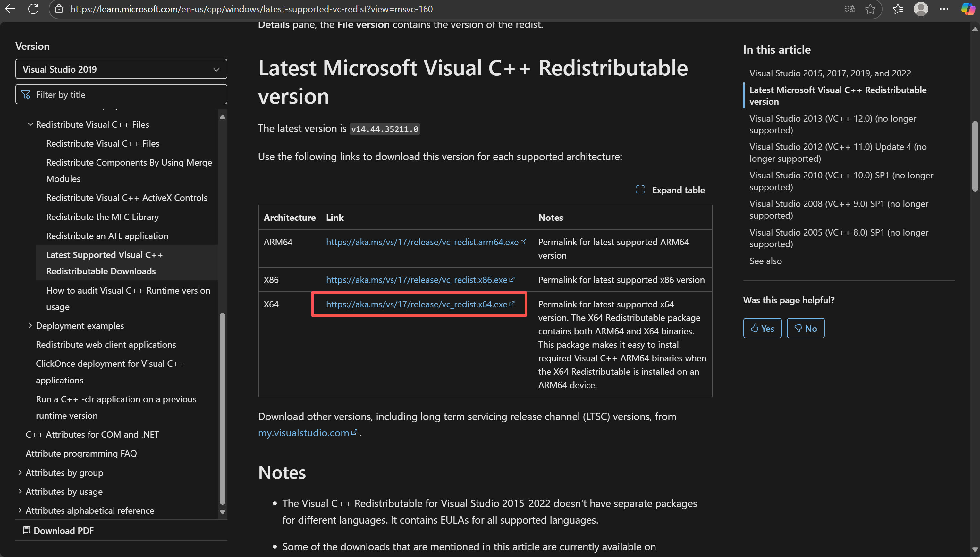Open Run a C++ -clr application page

(x=116, y=407)
